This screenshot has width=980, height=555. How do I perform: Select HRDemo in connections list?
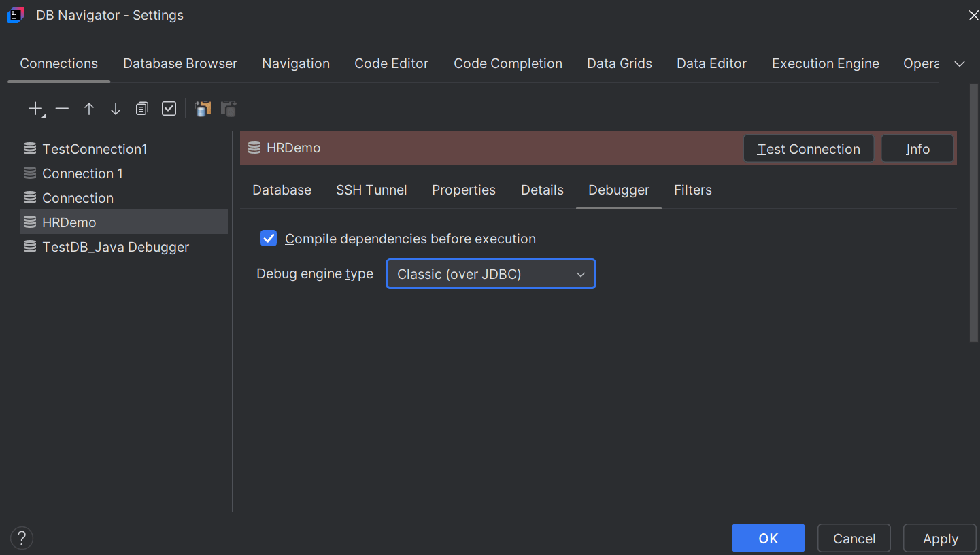click(x=124, y=222)
